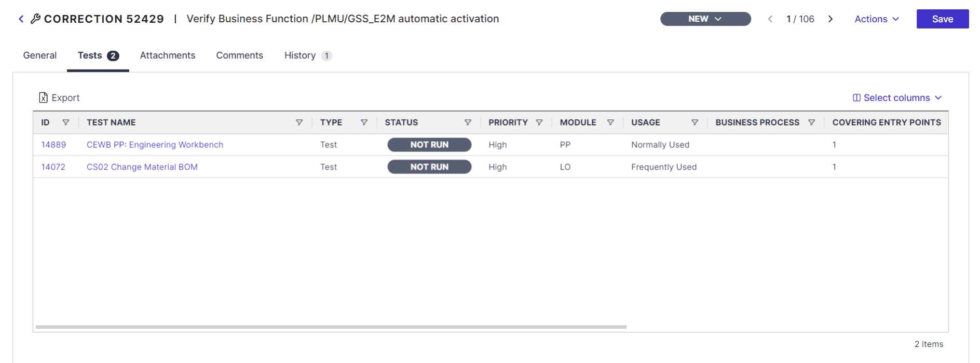Filter the Module column
The width and height of the screenshot is (980, 363).
[x=610, y=122]
